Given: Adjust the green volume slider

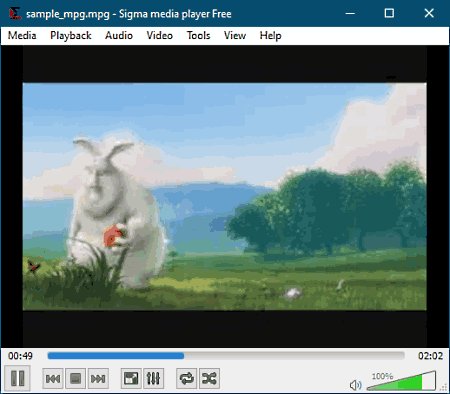Looking at the screenshot, I should [x=401, y=380].
